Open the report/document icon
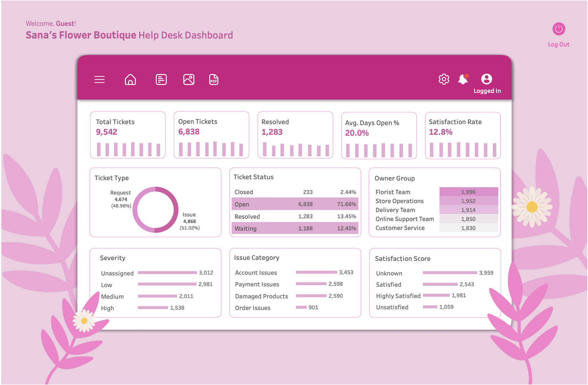The image size is (588, 385). point(161,79)
